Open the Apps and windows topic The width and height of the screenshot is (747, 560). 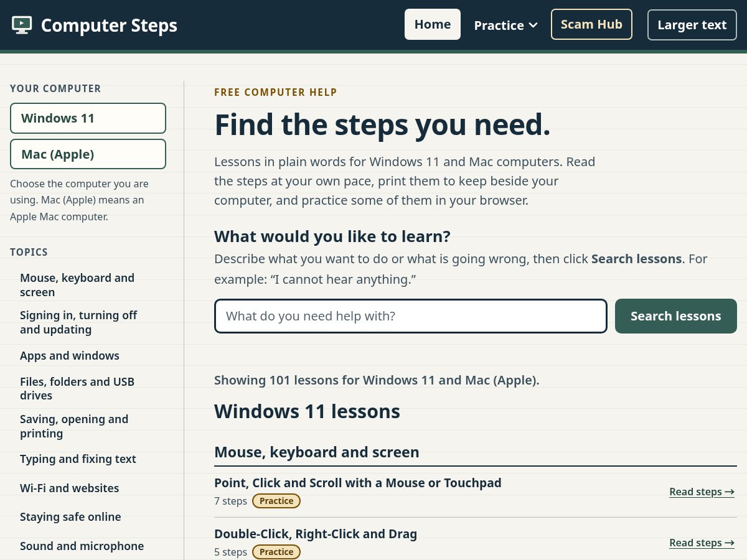pos(70,356)
